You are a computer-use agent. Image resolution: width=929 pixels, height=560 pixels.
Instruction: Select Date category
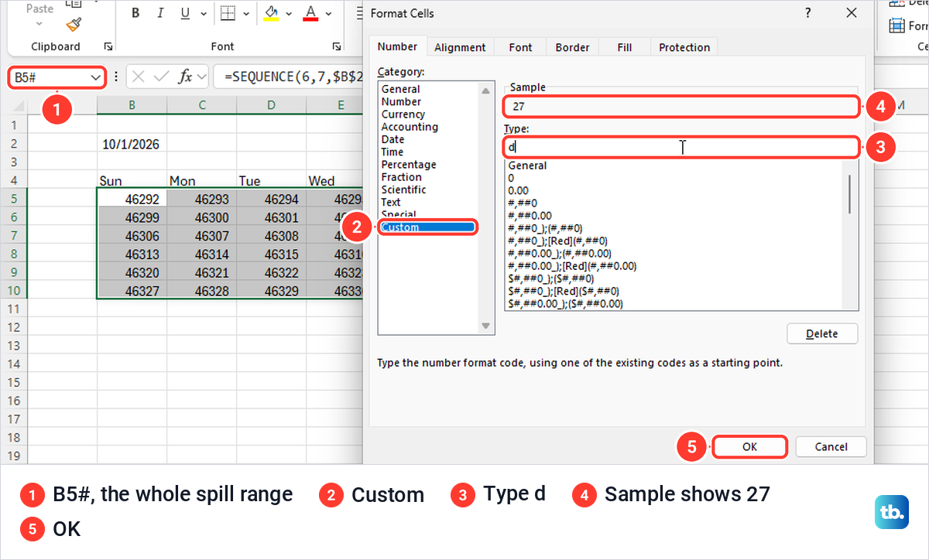click(393, 139)
